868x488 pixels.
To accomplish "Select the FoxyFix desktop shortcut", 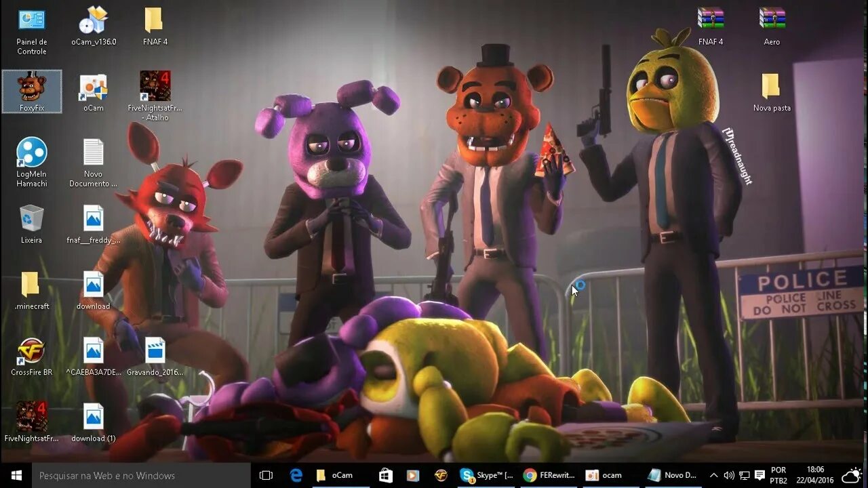I will 32,91.
